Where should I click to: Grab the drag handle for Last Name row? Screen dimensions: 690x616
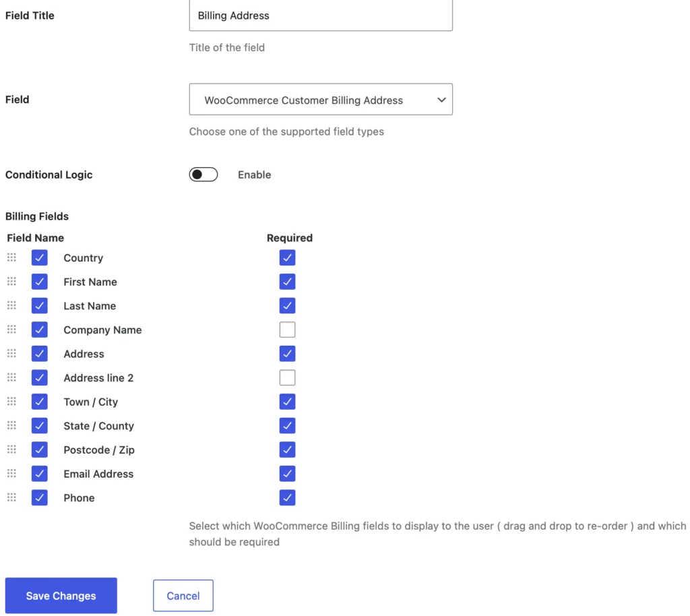[11, 305]
